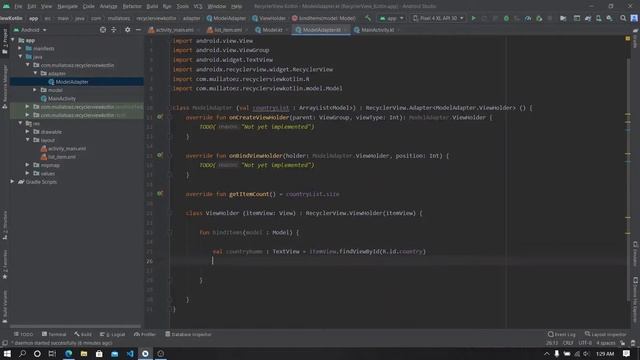Open Windows search on taskbar
The height and width of the screenshot is (360, 640).
(x=22, y=353)
